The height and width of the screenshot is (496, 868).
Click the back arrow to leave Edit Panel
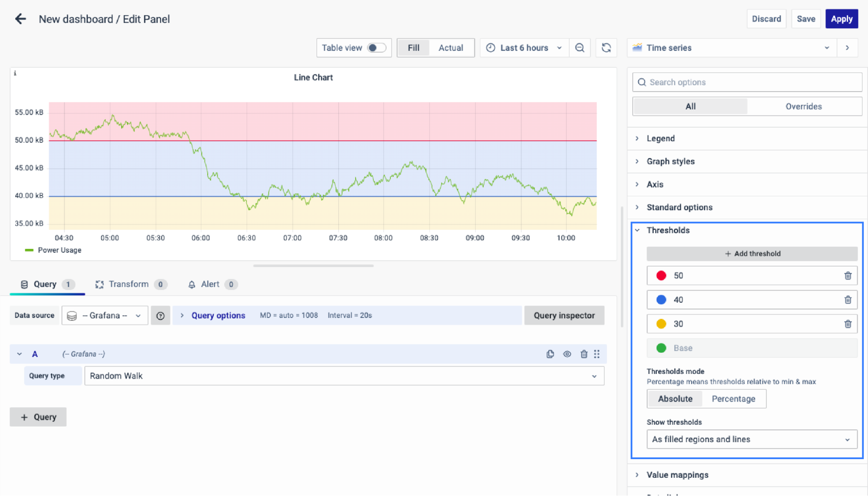[20, 19]
